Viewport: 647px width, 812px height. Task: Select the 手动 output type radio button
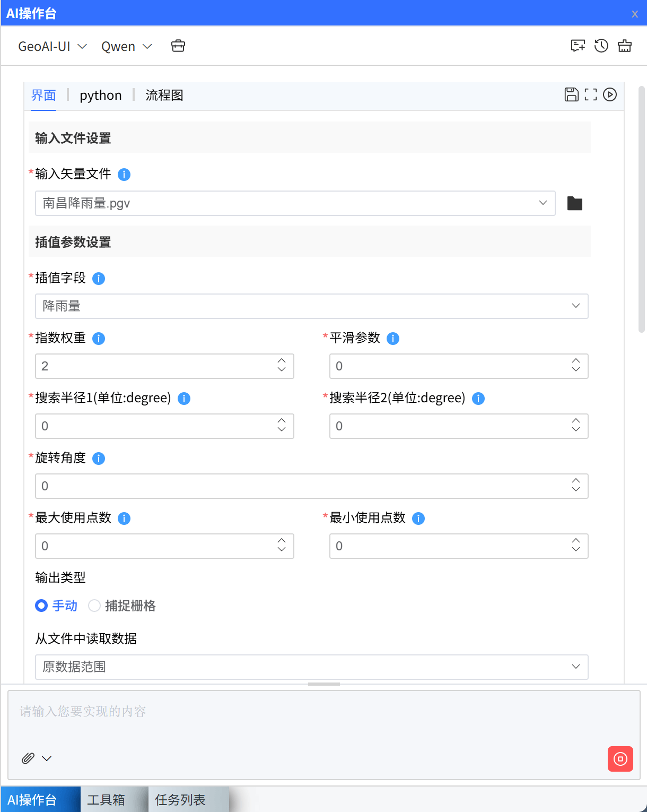tap(41, 606)
